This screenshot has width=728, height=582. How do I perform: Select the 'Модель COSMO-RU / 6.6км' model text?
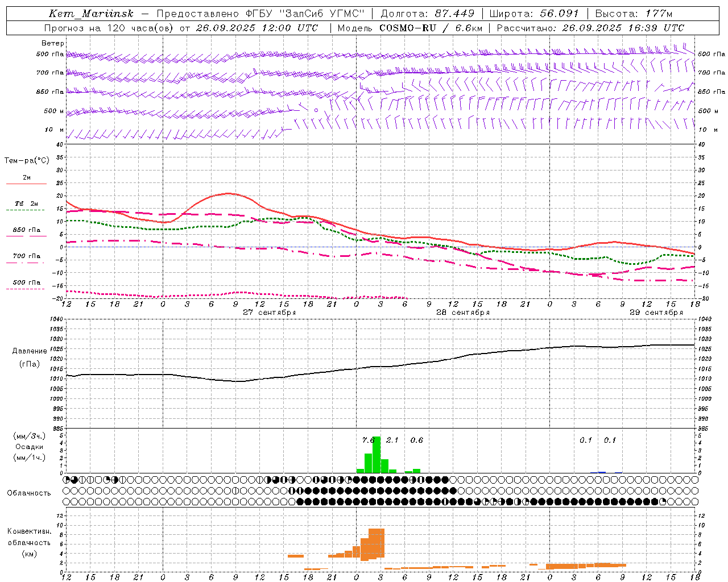coord(409,28)
